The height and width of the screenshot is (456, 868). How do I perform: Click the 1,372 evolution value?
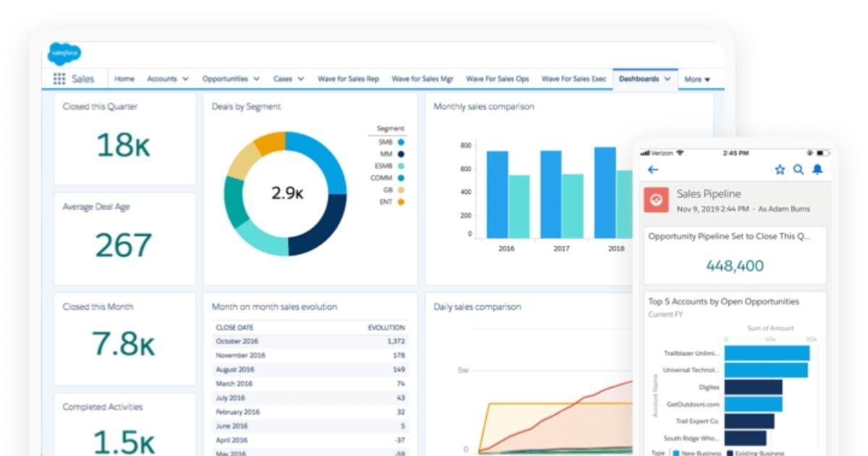[x=396, y=341]
